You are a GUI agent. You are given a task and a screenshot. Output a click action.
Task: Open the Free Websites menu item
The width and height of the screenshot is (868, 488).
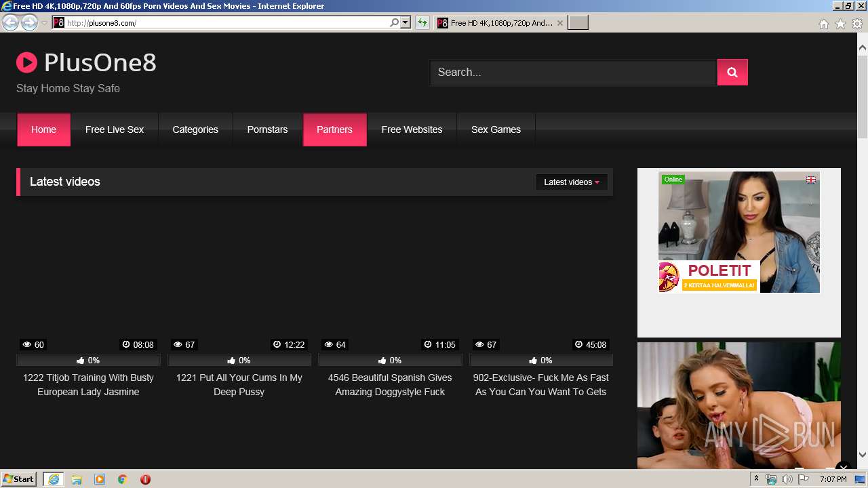click(412, 129)
